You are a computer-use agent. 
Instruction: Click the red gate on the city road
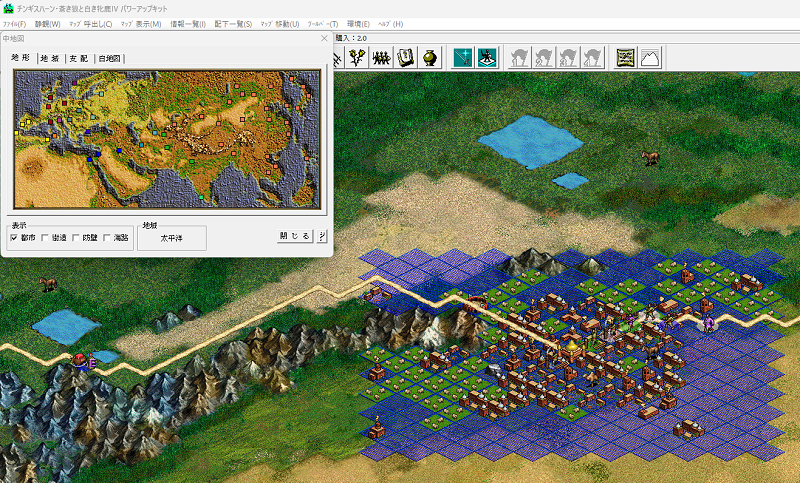click(476, 302)
